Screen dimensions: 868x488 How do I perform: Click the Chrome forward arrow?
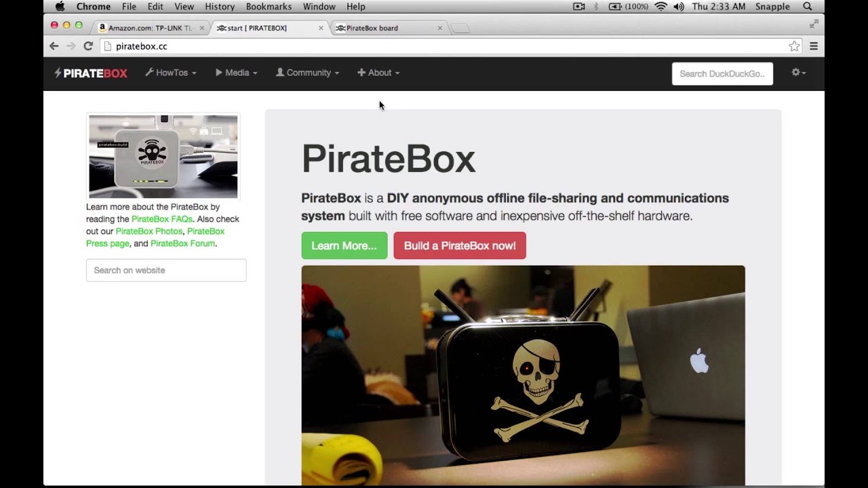pyautogui.click(x=71, y=46)
